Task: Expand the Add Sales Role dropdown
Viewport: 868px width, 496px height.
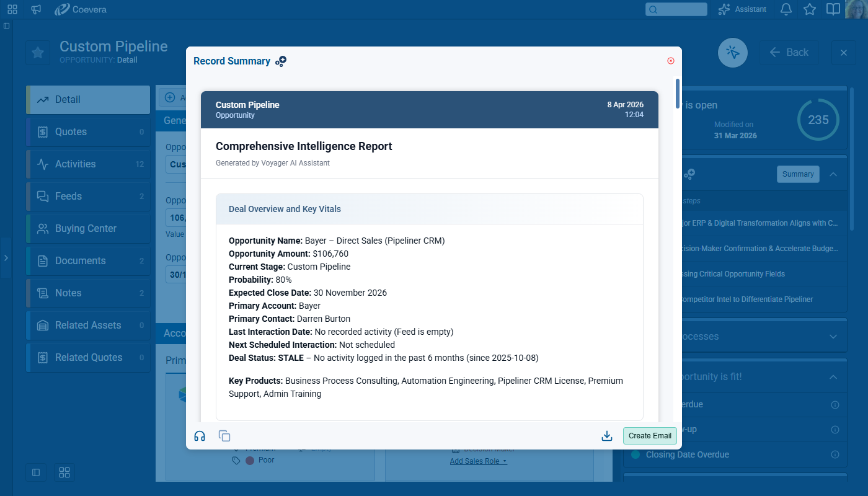Action: [478, 461]
